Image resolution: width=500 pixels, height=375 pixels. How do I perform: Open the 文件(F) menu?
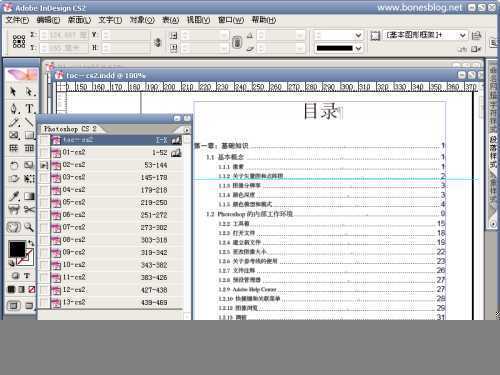(17, 20)
